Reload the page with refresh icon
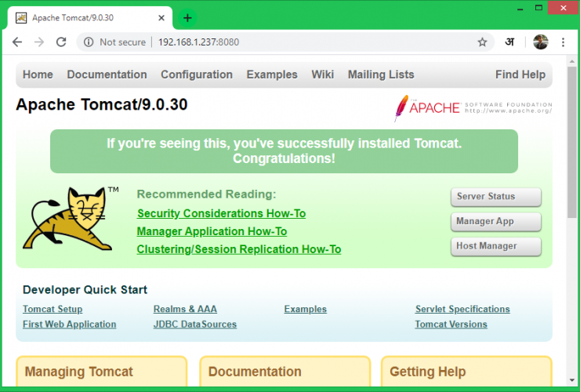The width and height of the screenshot is (580, 392). tap(61, 42)
